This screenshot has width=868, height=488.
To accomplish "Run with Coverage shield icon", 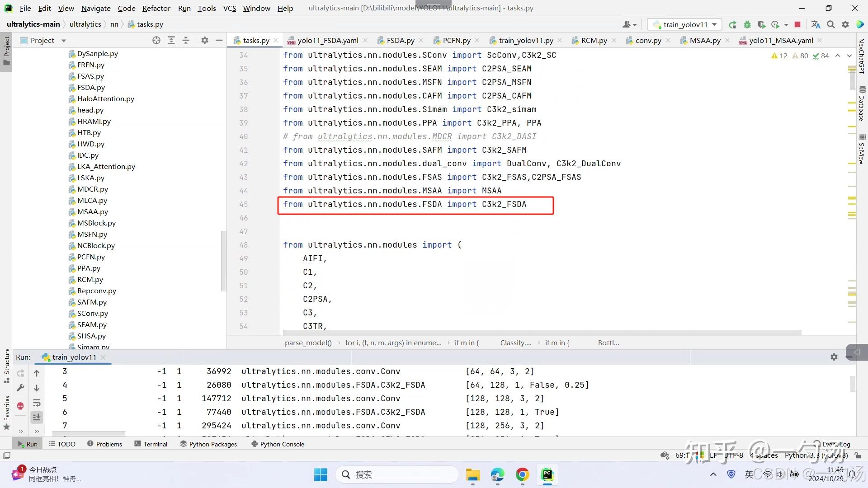I will pos(762,24).
